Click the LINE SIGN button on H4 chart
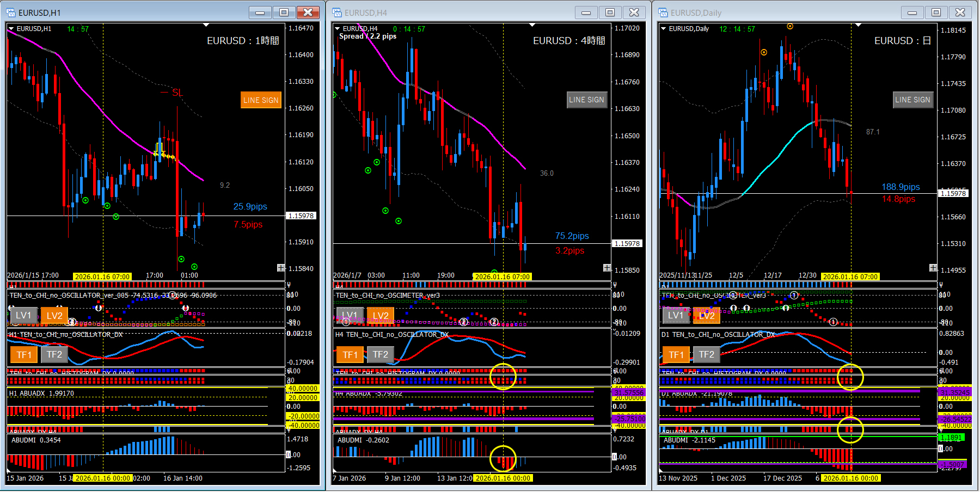Viewport: 980px width, 492px height. (x=587, y=100)
